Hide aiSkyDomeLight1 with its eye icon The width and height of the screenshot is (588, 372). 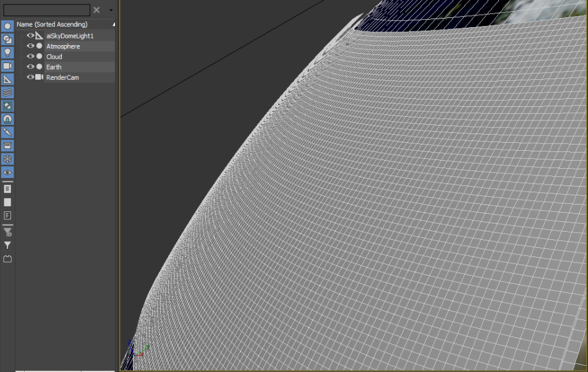tap(30, 35)
